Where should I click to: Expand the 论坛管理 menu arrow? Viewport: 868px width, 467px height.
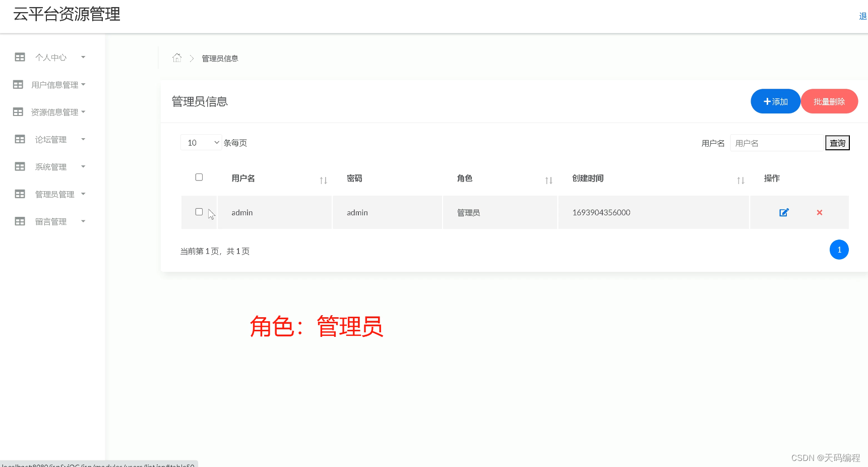(x=83, y=139)
